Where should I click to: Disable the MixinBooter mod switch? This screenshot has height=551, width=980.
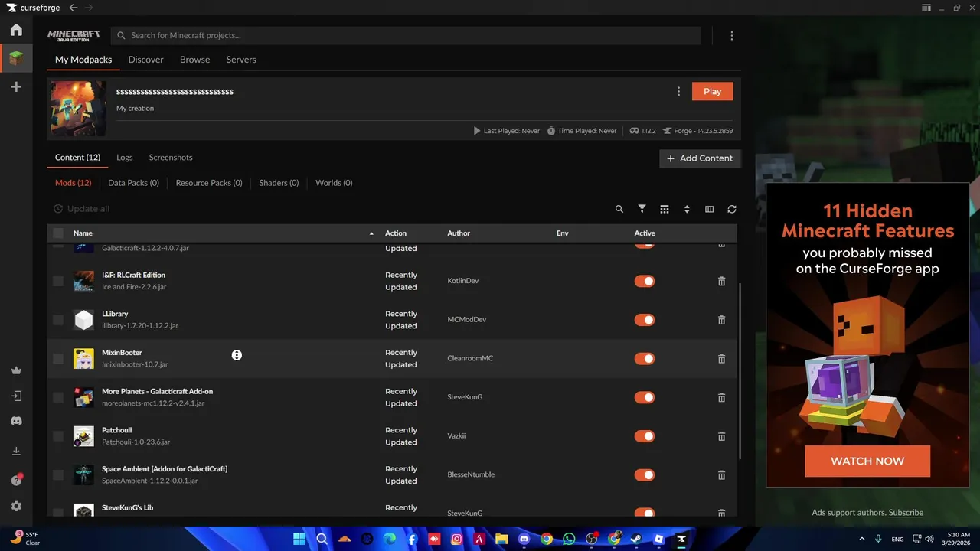[645, 359]
